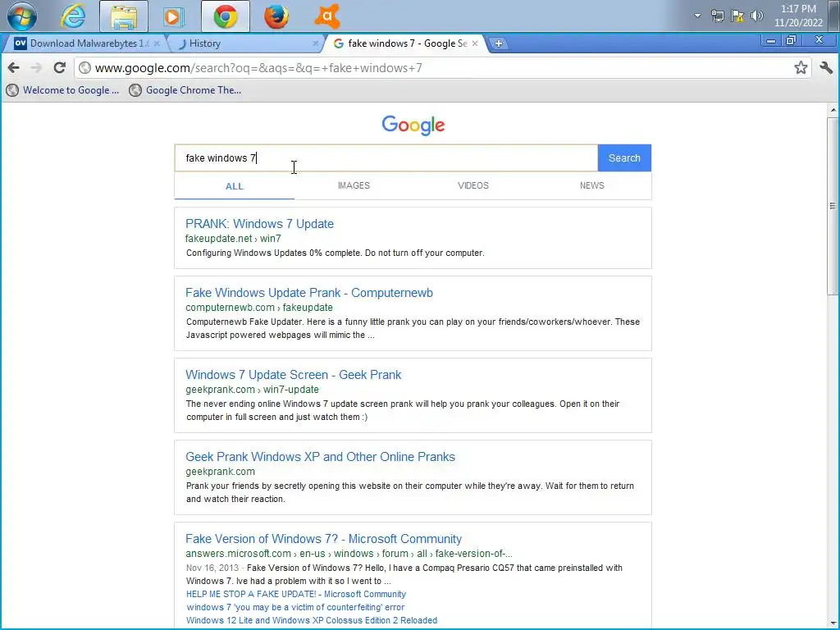Screen dimensions: 840x630
Task: Open Fake Version of Windows 7? Microsoft Community
Action: tap(323, 539)
